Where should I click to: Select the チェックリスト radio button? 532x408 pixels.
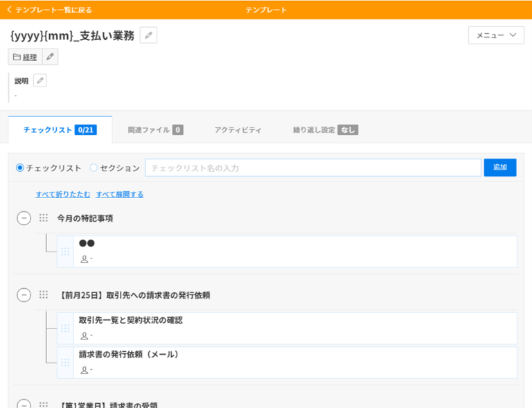pyautogui.click(x=20, y=168)
